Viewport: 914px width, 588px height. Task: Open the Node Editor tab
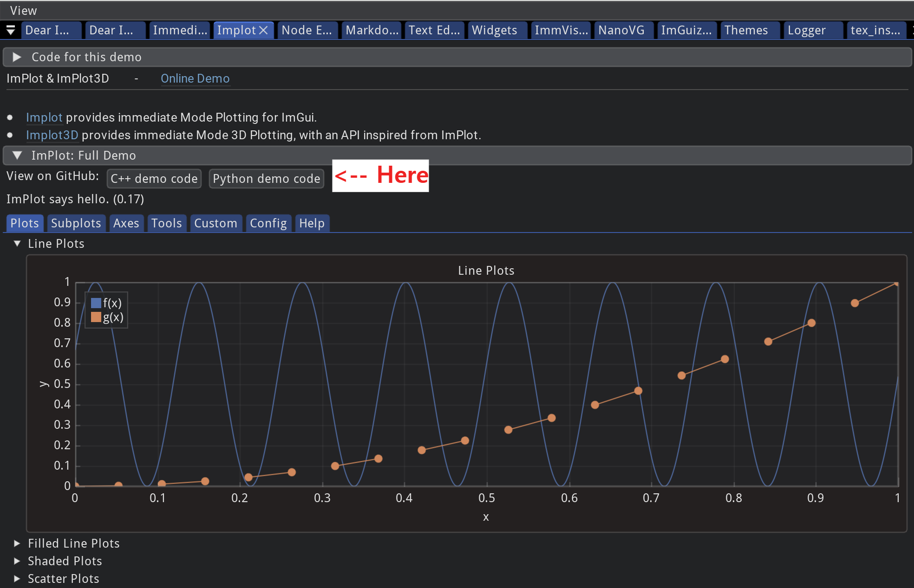307,30
